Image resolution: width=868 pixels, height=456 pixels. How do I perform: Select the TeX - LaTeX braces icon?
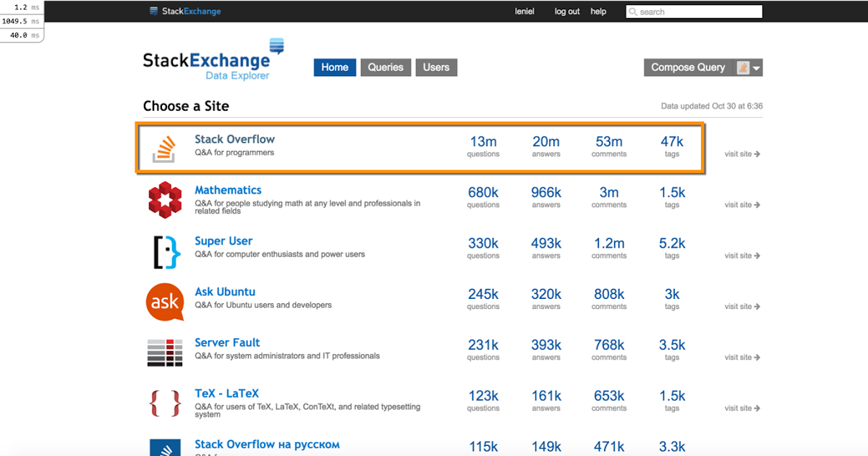click(166, 403)
